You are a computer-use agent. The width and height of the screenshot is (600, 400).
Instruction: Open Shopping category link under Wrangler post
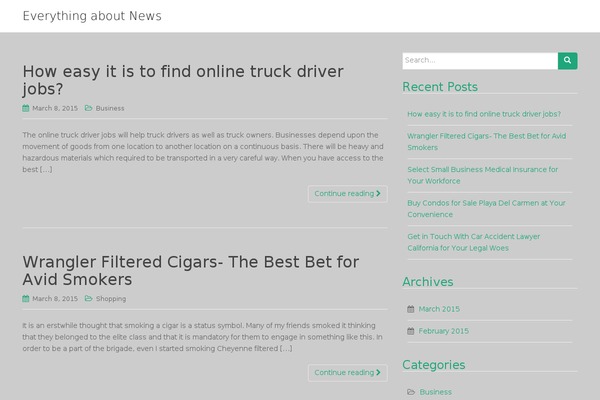[x=111, y=299]
